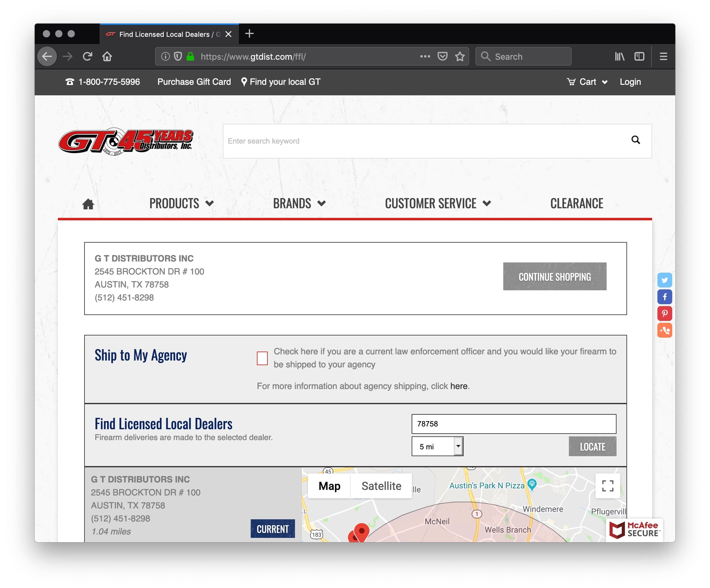Image resolution: width=710 pixels, height=588 pixels.
Task: Click the Locate button
Action: point(592,446)
